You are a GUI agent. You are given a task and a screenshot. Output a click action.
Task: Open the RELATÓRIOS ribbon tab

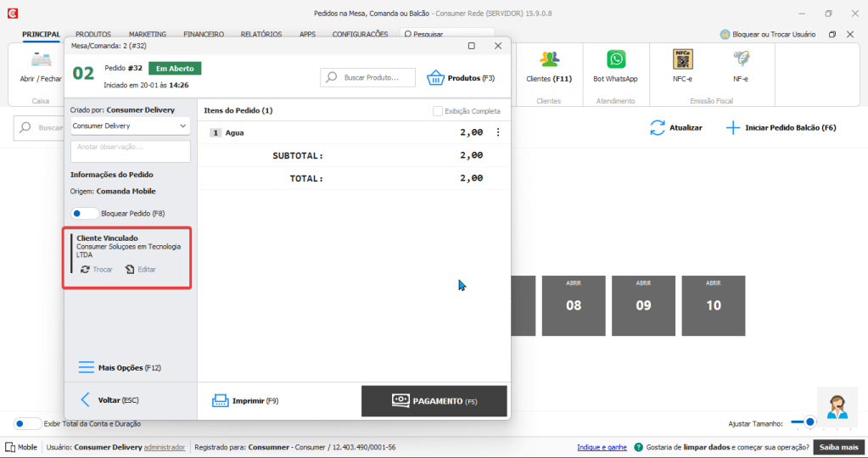pos(261,35)
